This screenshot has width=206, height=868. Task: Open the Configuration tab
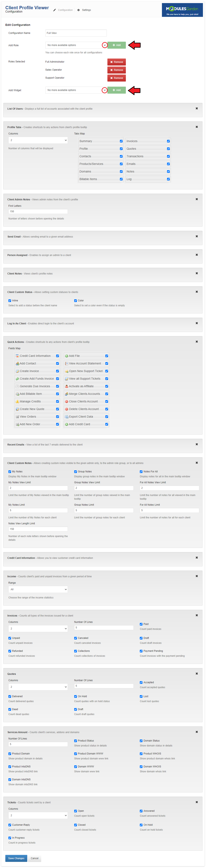pos(63,10)
